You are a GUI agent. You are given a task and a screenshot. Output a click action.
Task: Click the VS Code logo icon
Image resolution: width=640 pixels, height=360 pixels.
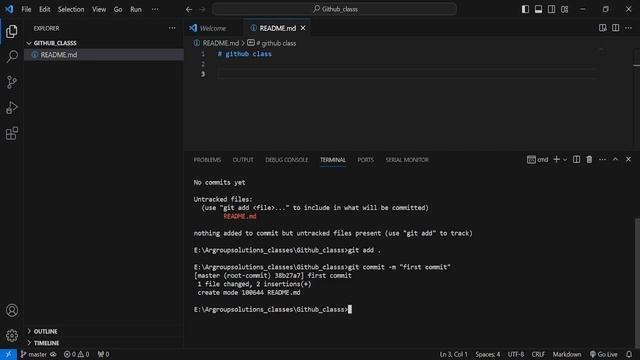9,9
